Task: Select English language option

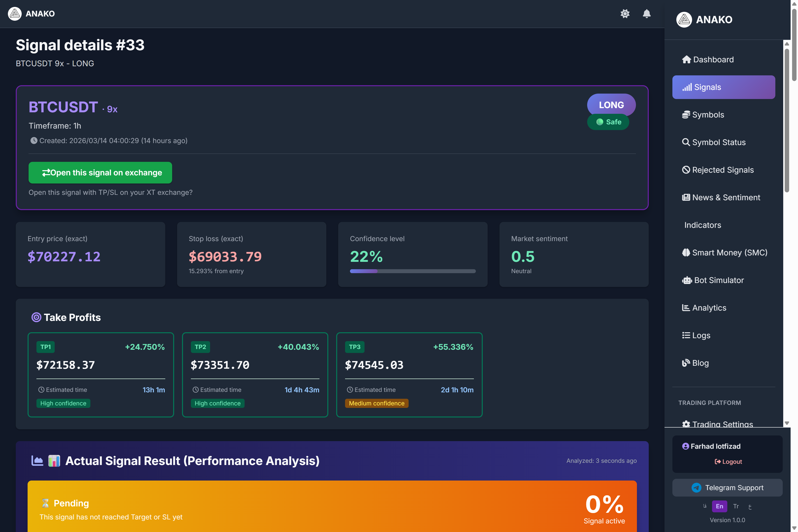Action: click(719, 506)
